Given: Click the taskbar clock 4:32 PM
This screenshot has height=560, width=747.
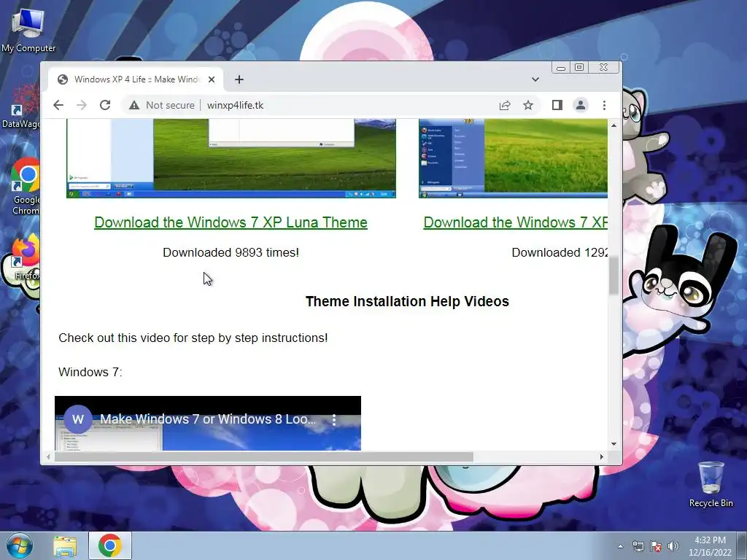Looking at the screenshot, I should click(710, 545).
